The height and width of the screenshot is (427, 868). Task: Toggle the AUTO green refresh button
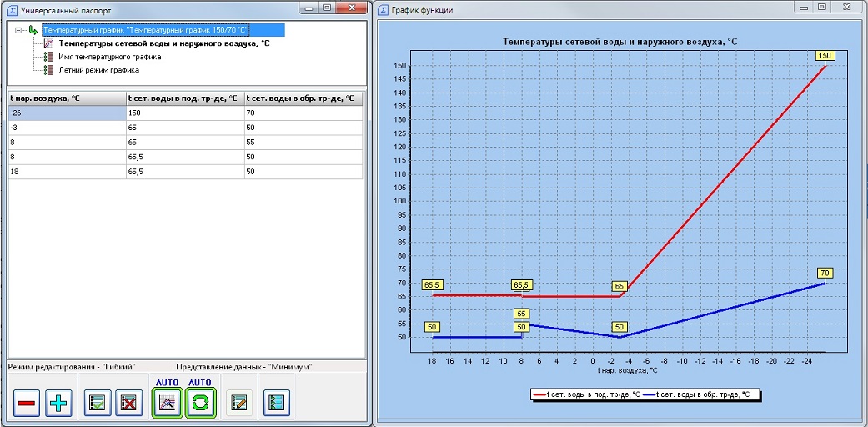click(200, 403)
